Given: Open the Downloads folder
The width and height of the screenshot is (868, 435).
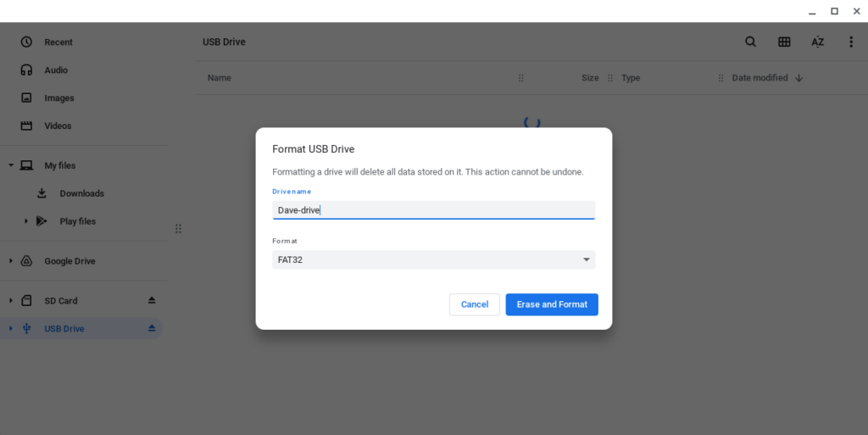Looking at the screenshot, I should (x=81, y=193).
